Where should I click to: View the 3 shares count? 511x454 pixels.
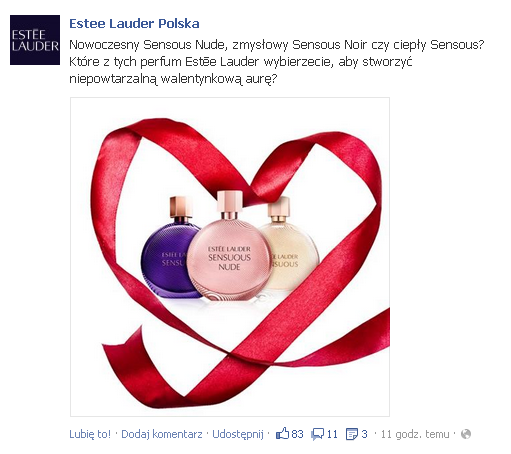point(364,434)
